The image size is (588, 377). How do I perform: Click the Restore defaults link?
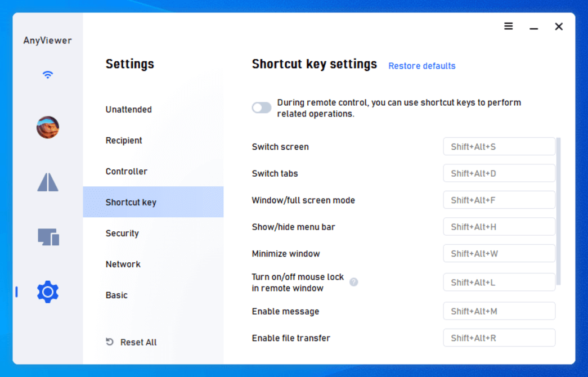422,66
